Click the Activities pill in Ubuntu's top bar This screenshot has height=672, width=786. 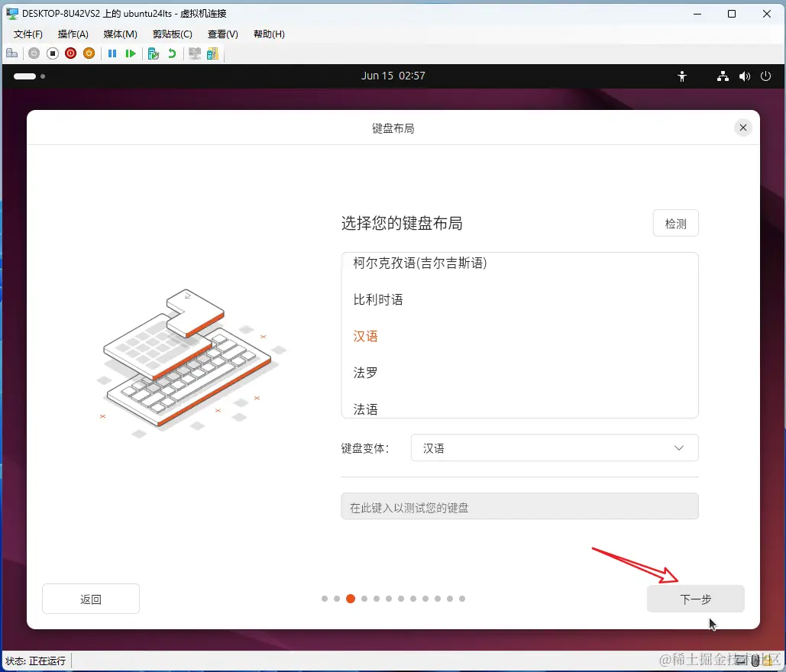click(30, 76)
